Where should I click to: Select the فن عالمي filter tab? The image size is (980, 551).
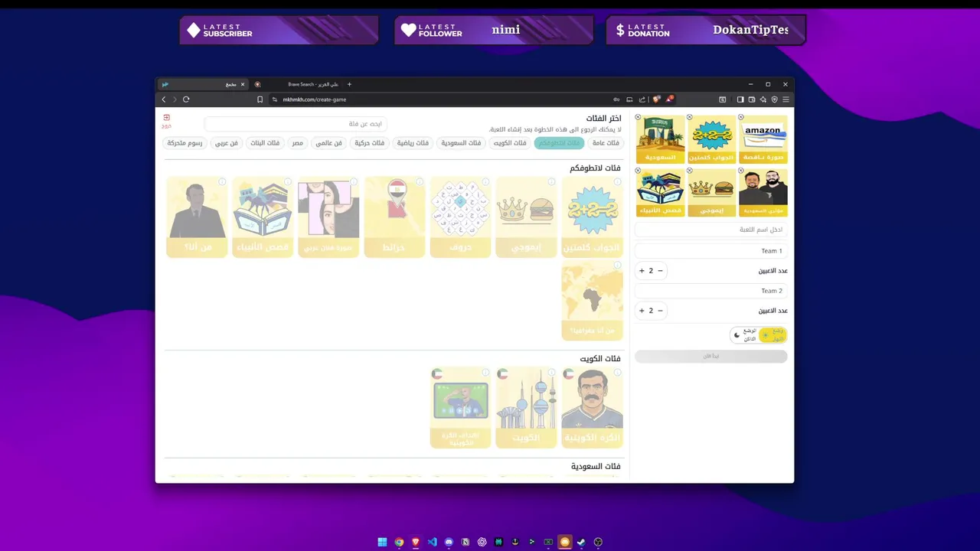point(328,143)
